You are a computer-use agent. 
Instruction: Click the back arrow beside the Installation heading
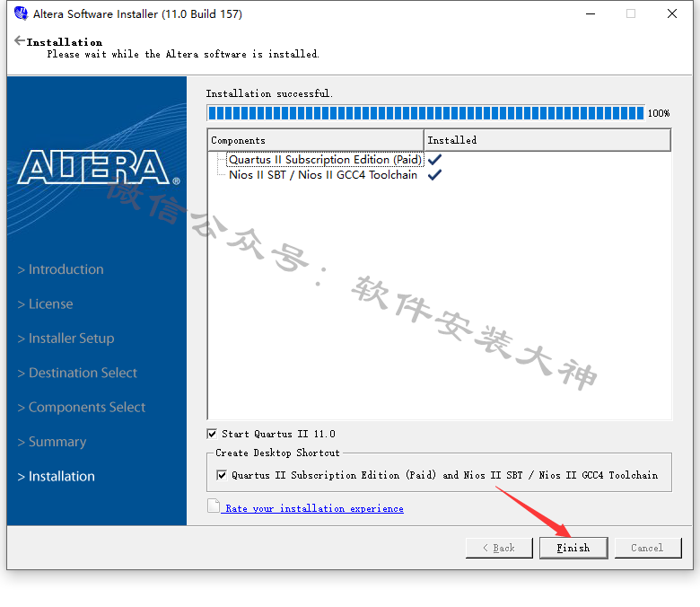point(19,40)
